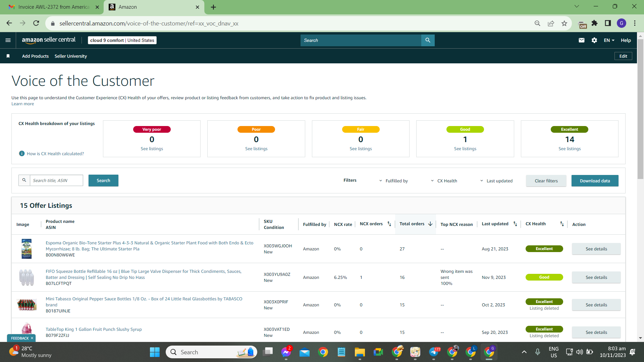Open Chrome three-dot menu
The height and width of the screenshot is (362, 644).
(x=635, y=23)
